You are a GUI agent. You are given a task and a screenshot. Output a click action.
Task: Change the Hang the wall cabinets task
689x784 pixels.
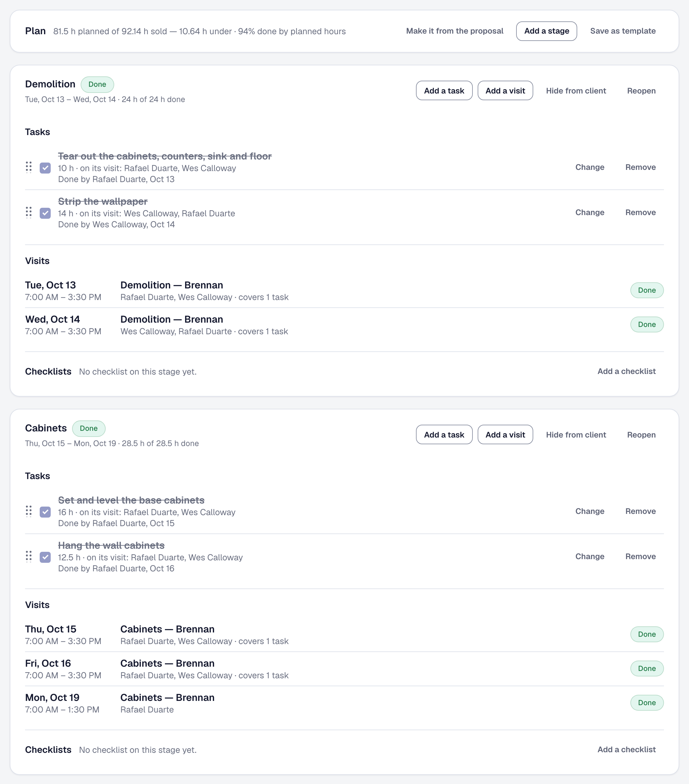click(x=590, y=557)
